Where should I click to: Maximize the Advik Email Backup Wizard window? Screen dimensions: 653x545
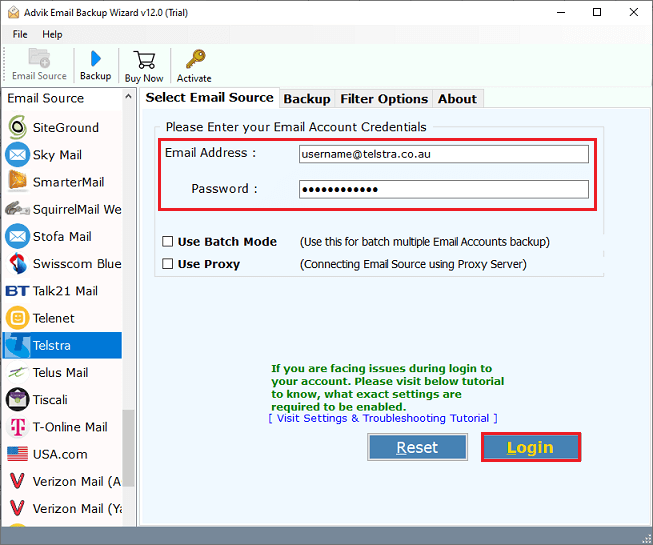tap(597, 12)
